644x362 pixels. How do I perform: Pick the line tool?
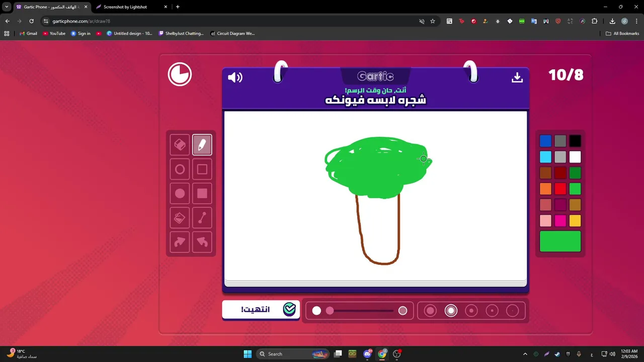point(202,218)
